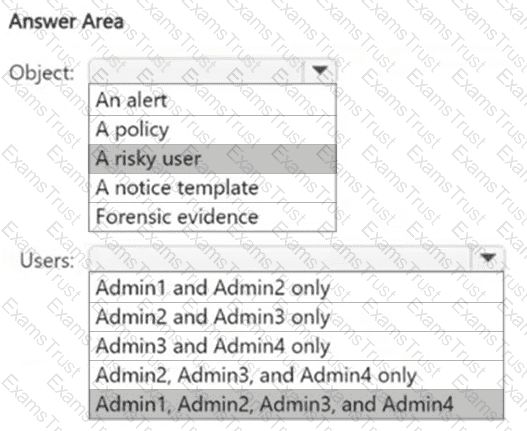Open the Object dropdown arrow
The width and height of the screenshot is (527, 431).
(x=320, y=70)
